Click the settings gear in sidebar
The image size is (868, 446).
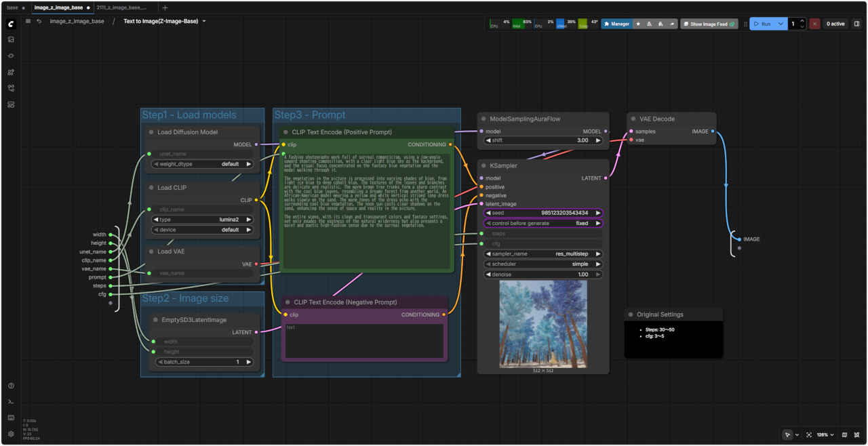click(x=11, y=434)
